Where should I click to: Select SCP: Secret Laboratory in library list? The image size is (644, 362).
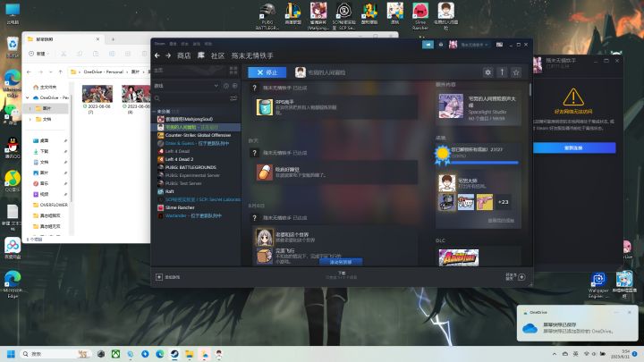202,199
